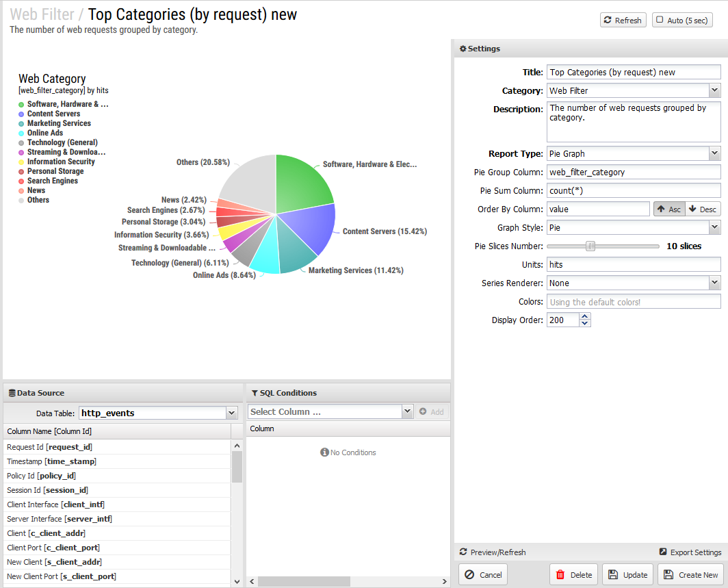Decrease Display Order with down arrow
This screenshot has height=588, width=728.
point(585,323)
